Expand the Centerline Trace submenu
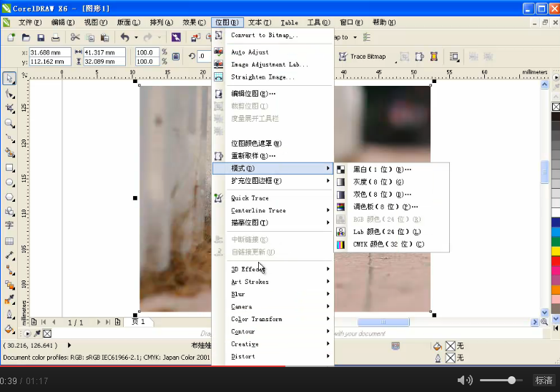 coord(273,210)
